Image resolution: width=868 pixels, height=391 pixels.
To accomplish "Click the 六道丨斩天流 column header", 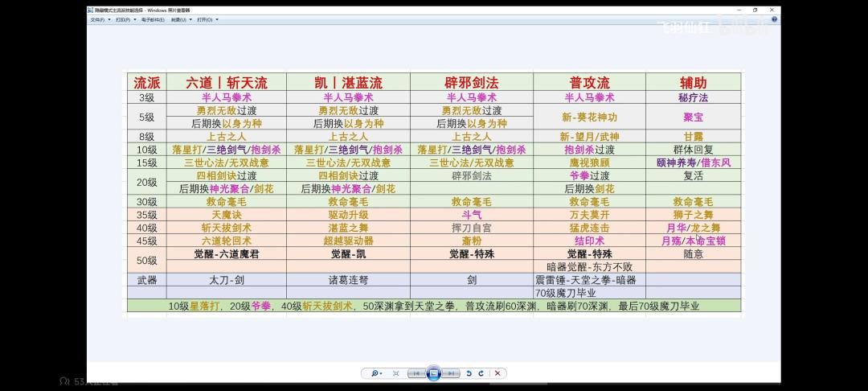I will click(227, 83).
